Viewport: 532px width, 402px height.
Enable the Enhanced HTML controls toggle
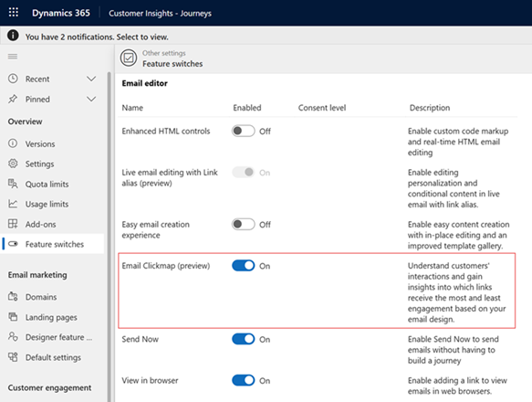(x=244, y=131)
